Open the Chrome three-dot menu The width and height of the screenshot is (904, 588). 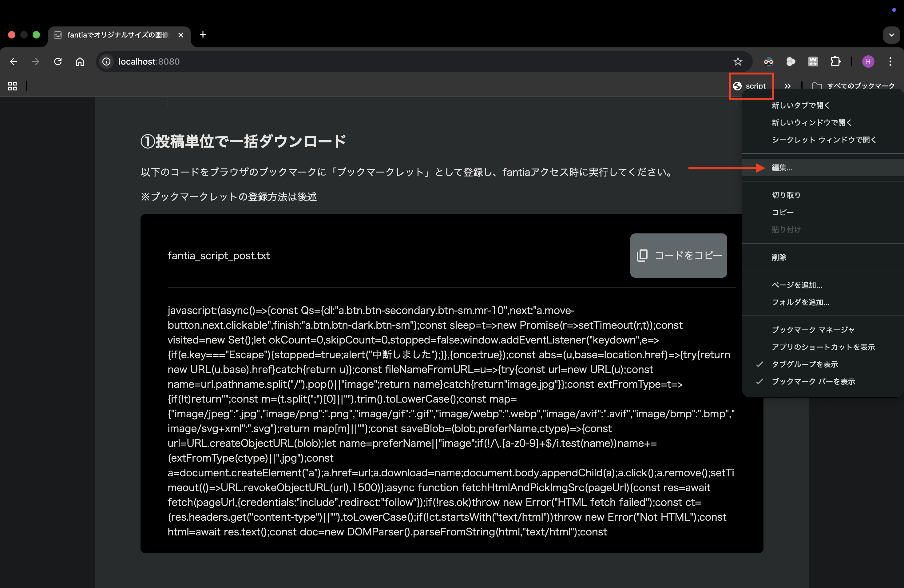coord(890,62)
